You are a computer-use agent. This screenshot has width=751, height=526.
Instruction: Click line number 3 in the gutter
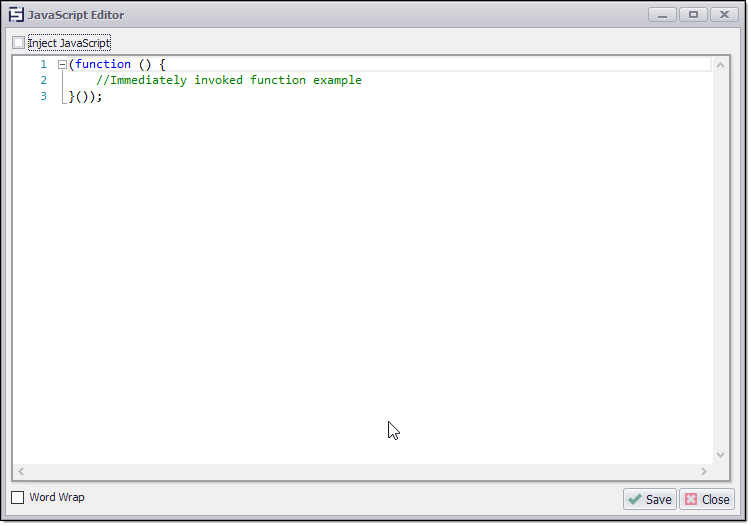point(43,96)
